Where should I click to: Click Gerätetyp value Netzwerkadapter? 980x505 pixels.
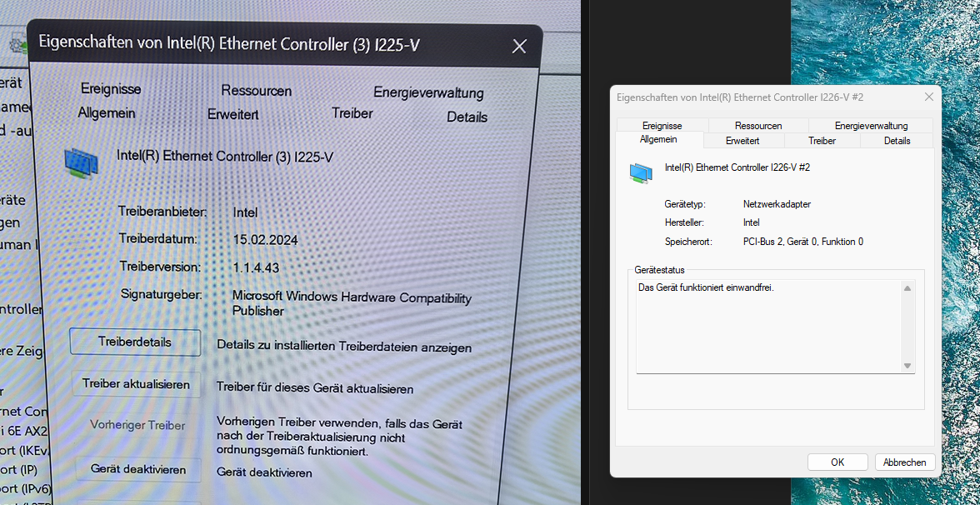tap(777, 203)
